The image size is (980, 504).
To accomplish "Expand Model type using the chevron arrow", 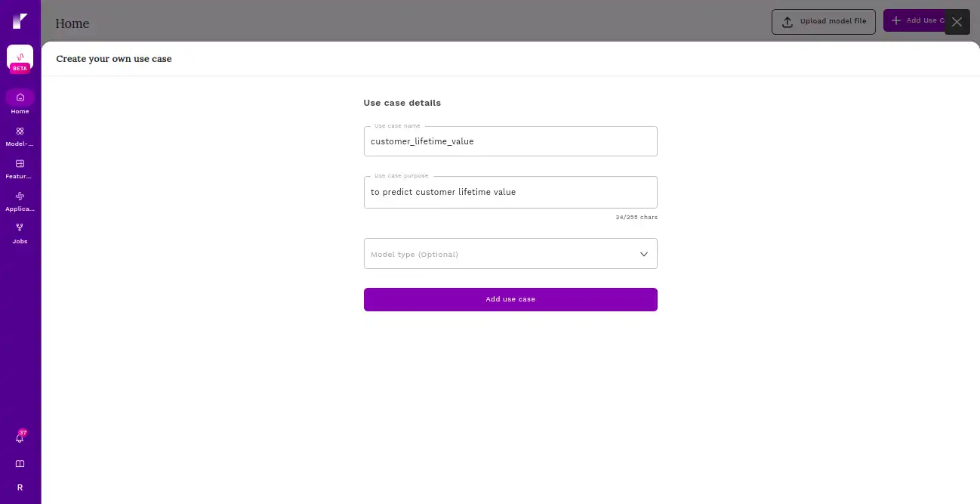I will point(644,254).
